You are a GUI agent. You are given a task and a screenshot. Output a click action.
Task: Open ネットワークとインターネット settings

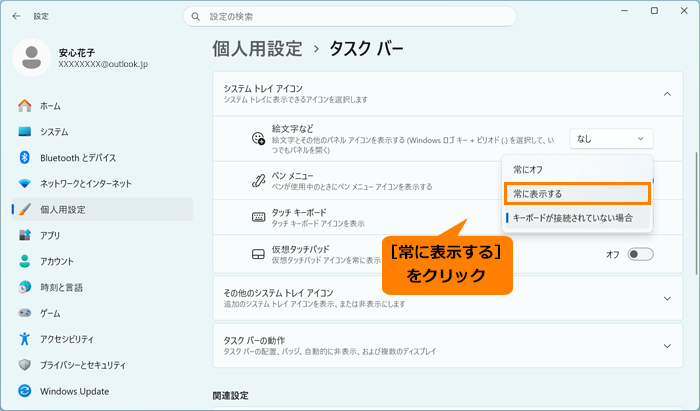pyautogui.click(x=102, y=183)
